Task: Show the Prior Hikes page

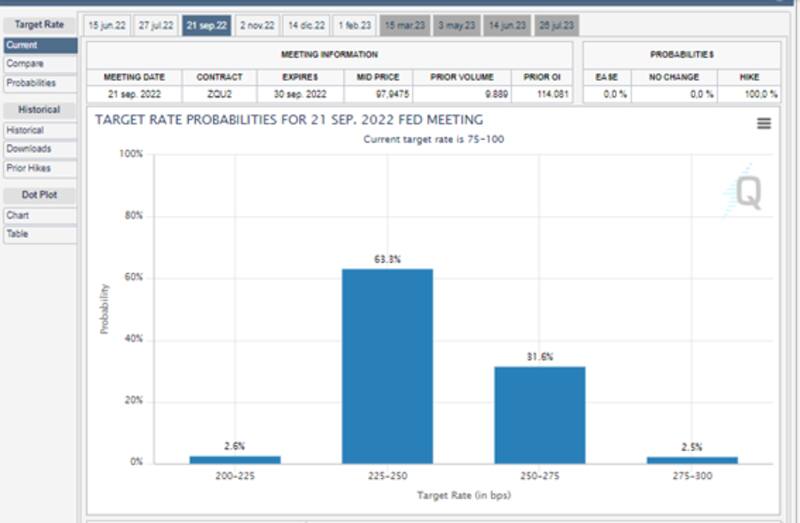Action: (x=38, y=168)
